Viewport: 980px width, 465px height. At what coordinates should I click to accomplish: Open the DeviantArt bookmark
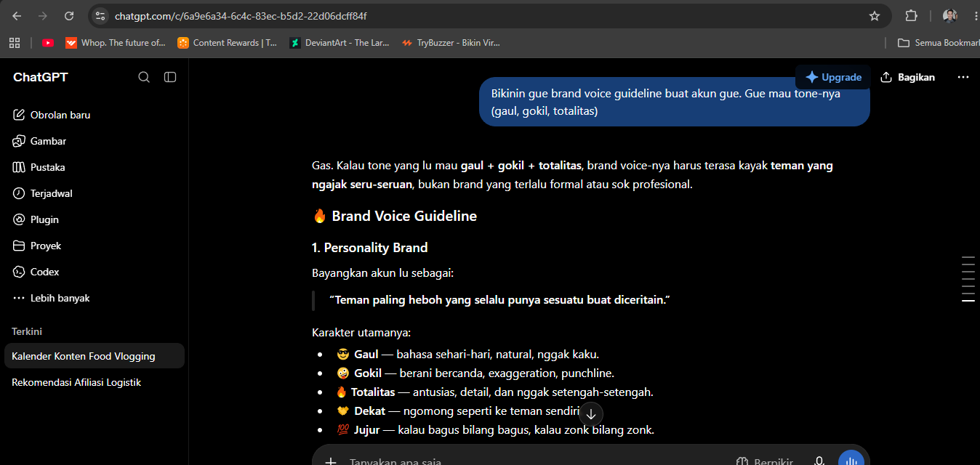[x=340, y=43]
